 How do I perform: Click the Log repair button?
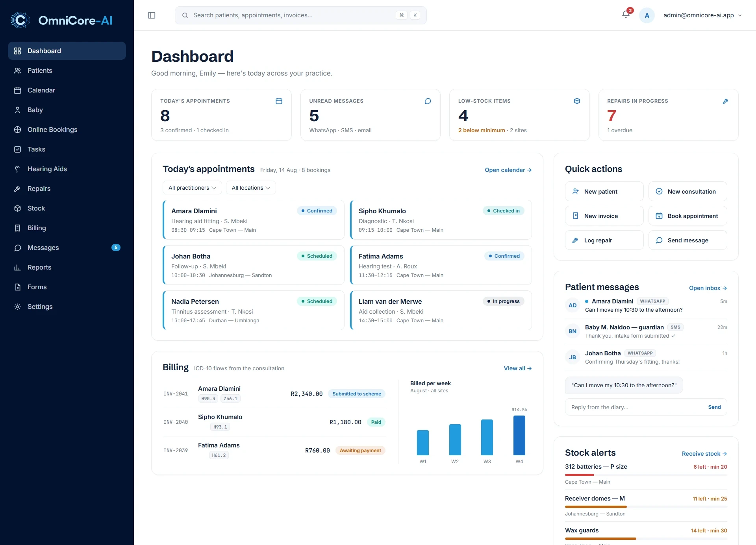(604, 240)
